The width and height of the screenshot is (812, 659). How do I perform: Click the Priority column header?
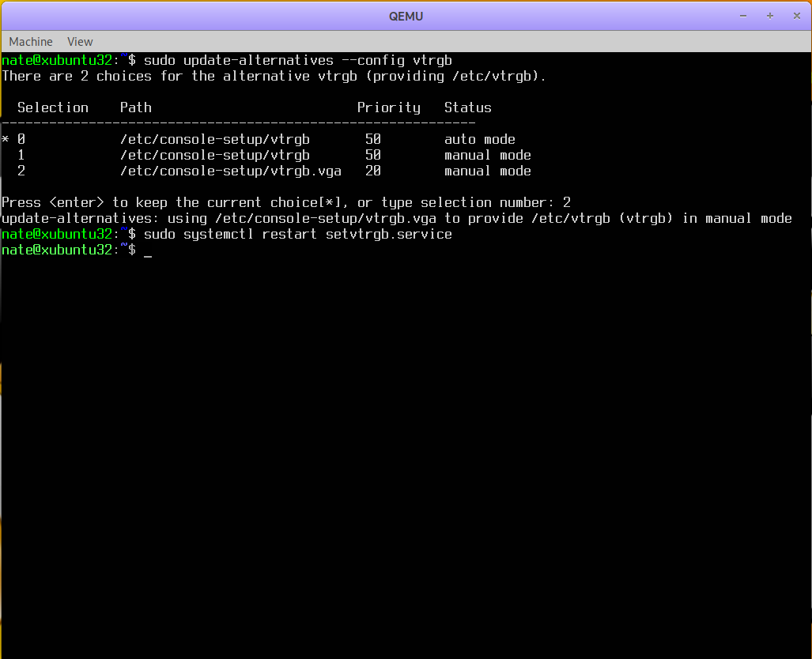388,108
